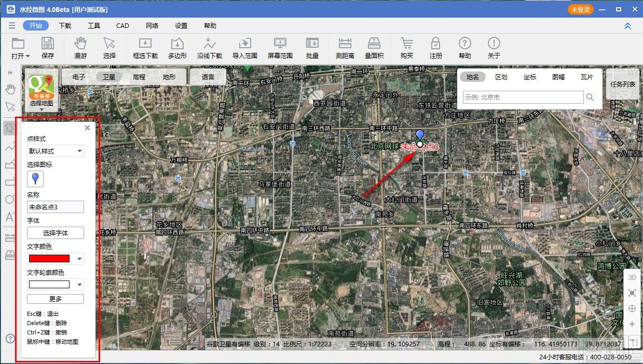
Task: Select text annotation tool in sidebar
Action: [10, 217]
